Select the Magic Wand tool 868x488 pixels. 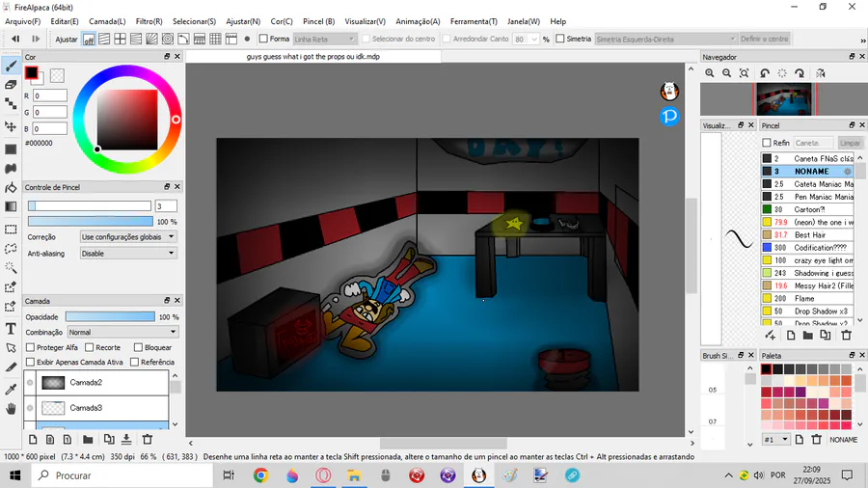click(x=11, y=268)
